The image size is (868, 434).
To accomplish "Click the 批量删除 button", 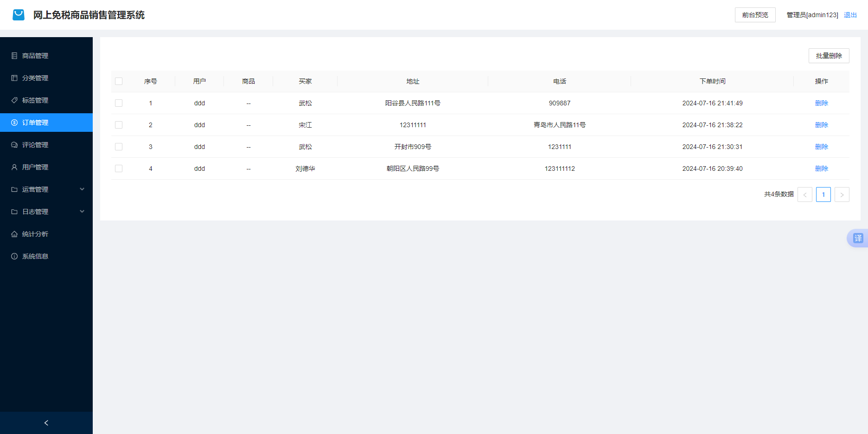I will 829,56.
